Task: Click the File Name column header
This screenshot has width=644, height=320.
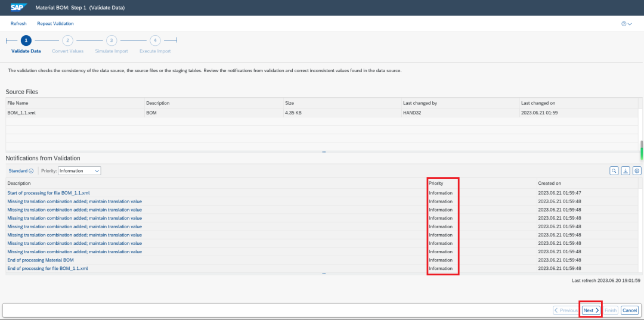Action: [x=75, y=103]
